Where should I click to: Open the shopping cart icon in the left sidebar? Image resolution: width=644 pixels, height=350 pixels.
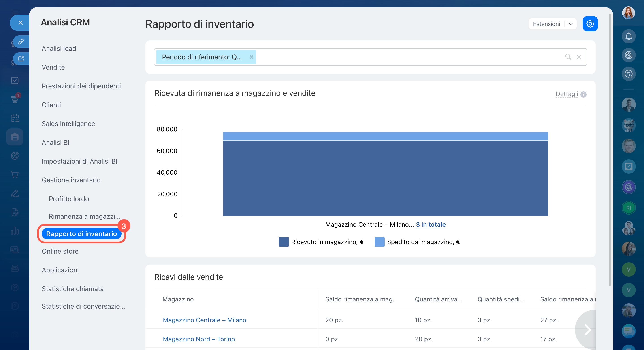(x=15, y=175)
